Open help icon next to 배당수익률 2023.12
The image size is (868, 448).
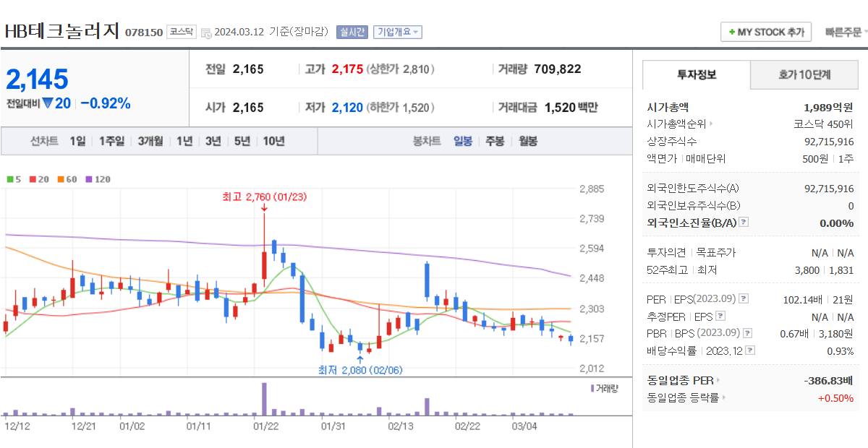[x=750, y=350]
